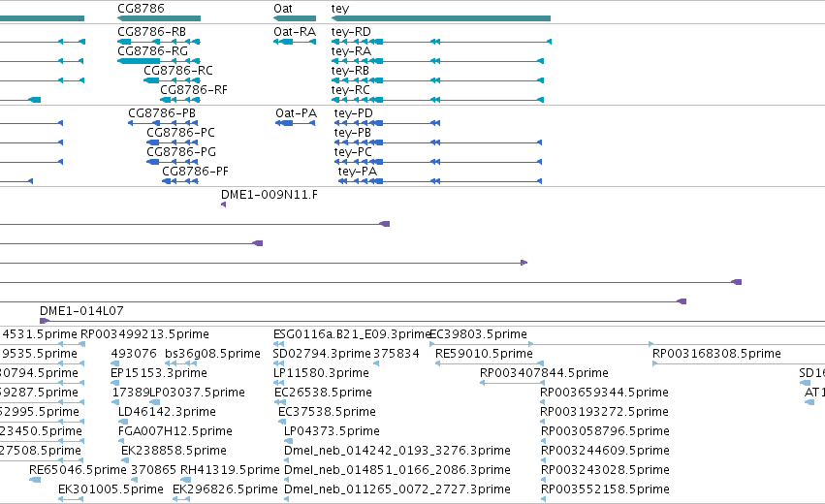The width and height of the screenshot is (825, 504).
Task: Select the tey gene bar
Action: pyautogui.click(x=441, y=18)
